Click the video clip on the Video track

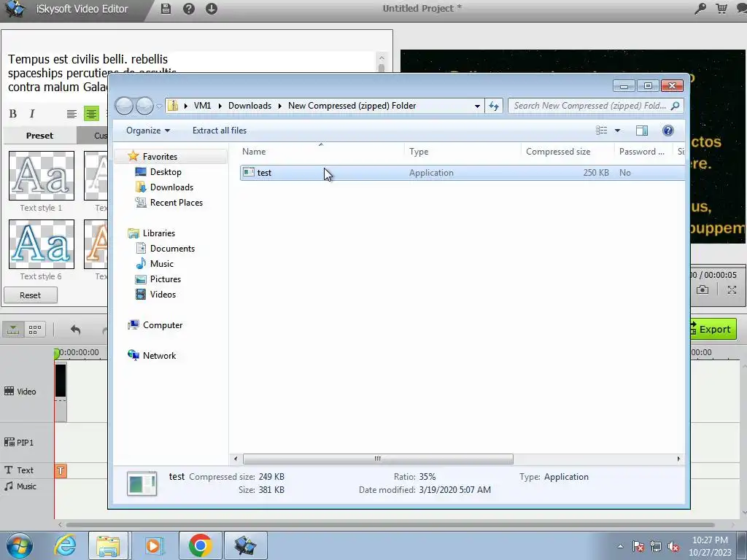click(x=61, y=392)
